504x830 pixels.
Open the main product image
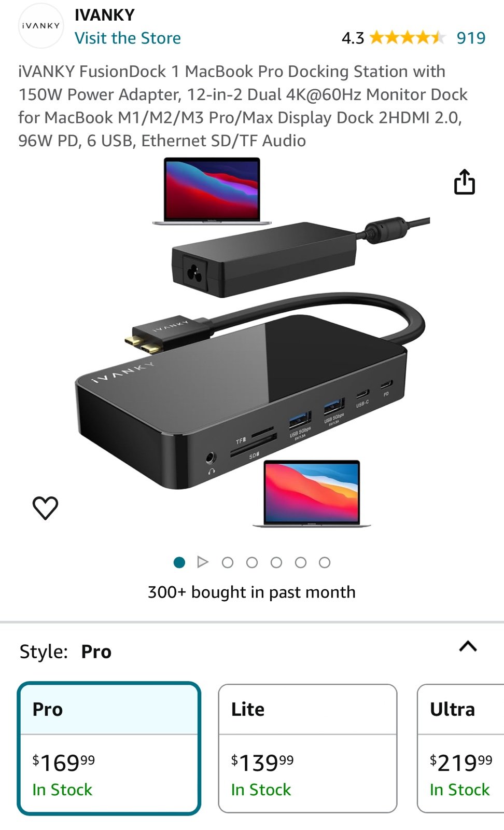pos(252,342)
